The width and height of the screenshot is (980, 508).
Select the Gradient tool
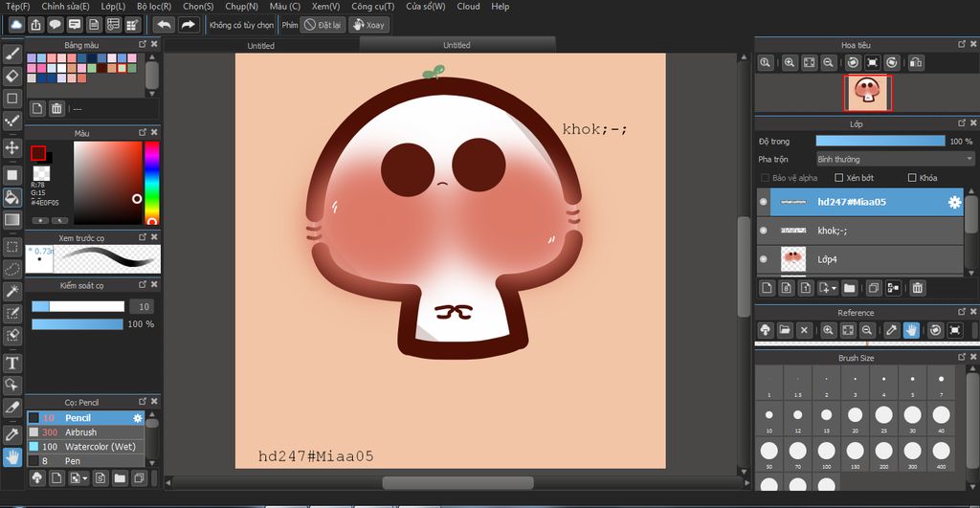[11, 220]
